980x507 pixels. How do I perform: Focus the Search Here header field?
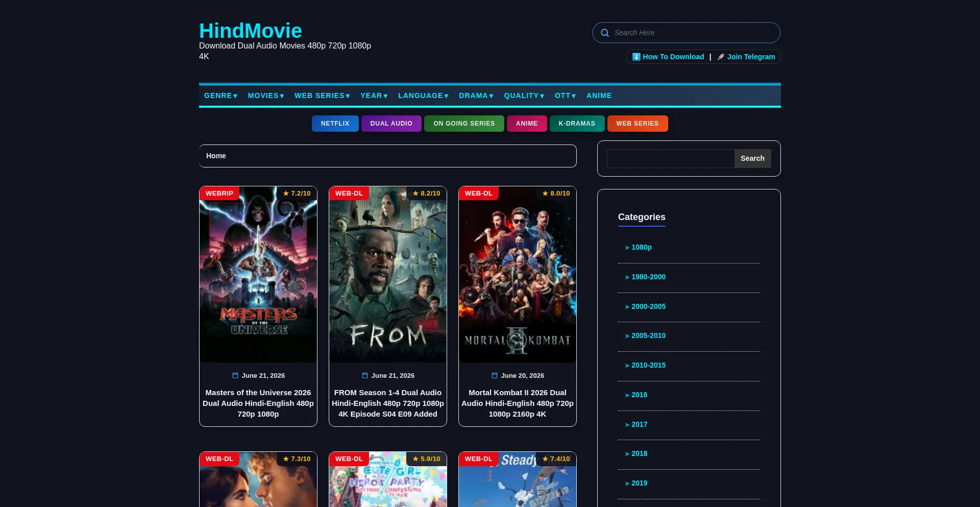click(687, 33)
